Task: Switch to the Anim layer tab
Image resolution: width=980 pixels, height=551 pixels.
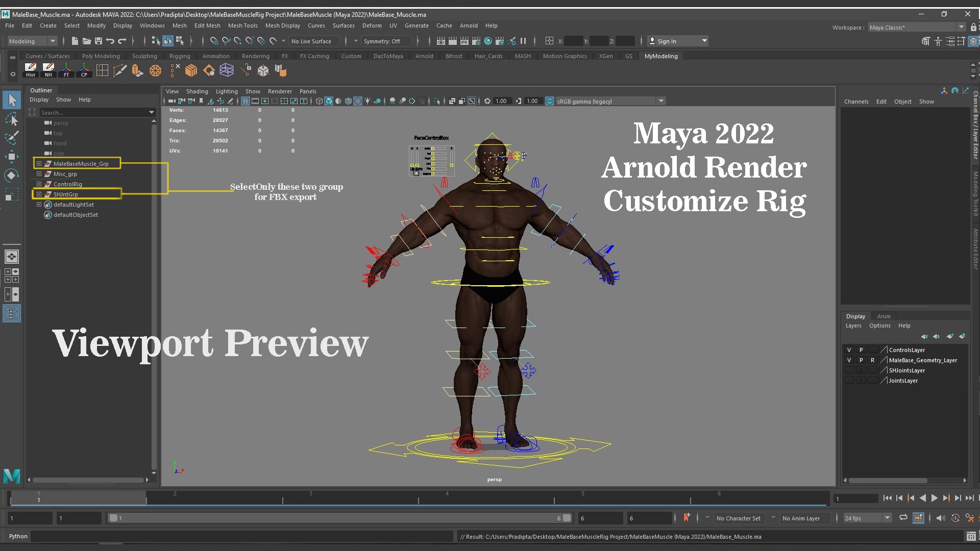Action: pyautogui.click(x=884, y=316)
